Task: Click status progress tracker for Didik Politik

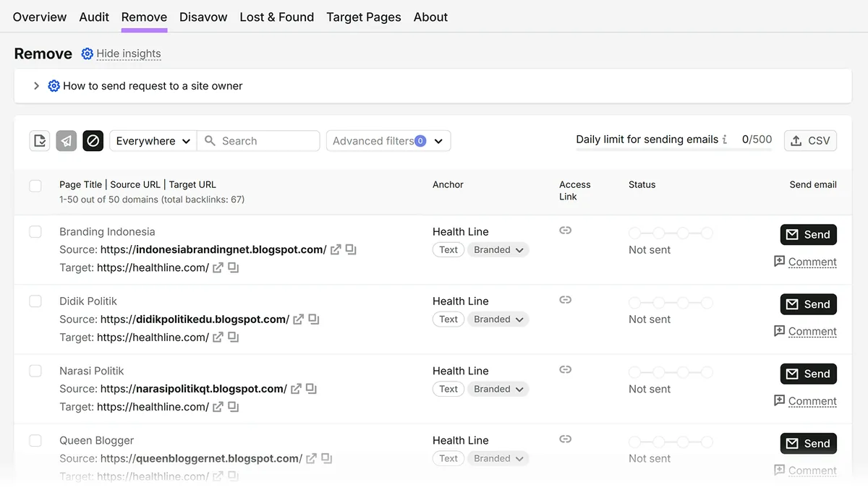Action: [x=671, y=302]
